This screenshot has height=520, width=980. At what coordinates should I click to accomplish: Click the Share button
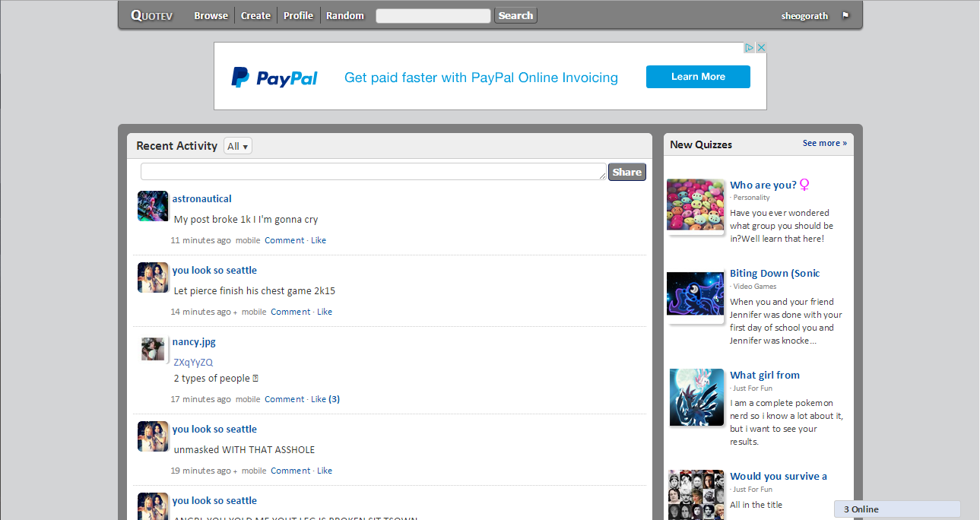click(x=627, y=172)
